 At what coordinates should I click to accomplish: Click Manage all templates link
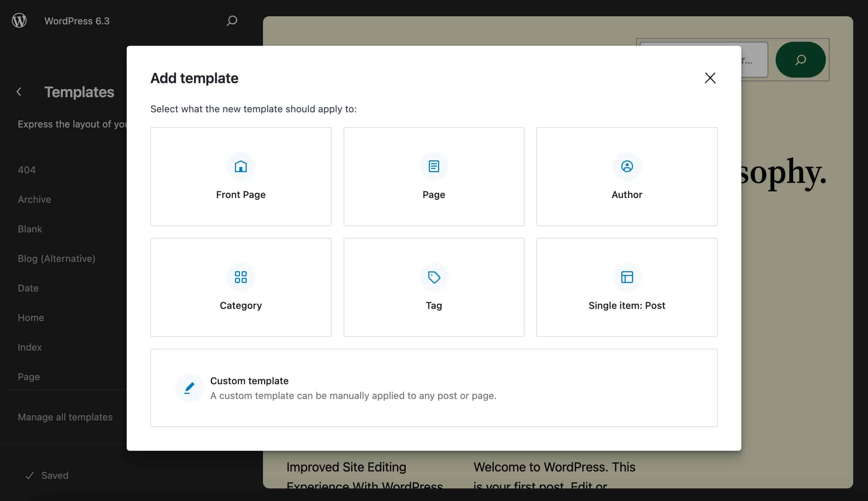(x=65, y=417)
